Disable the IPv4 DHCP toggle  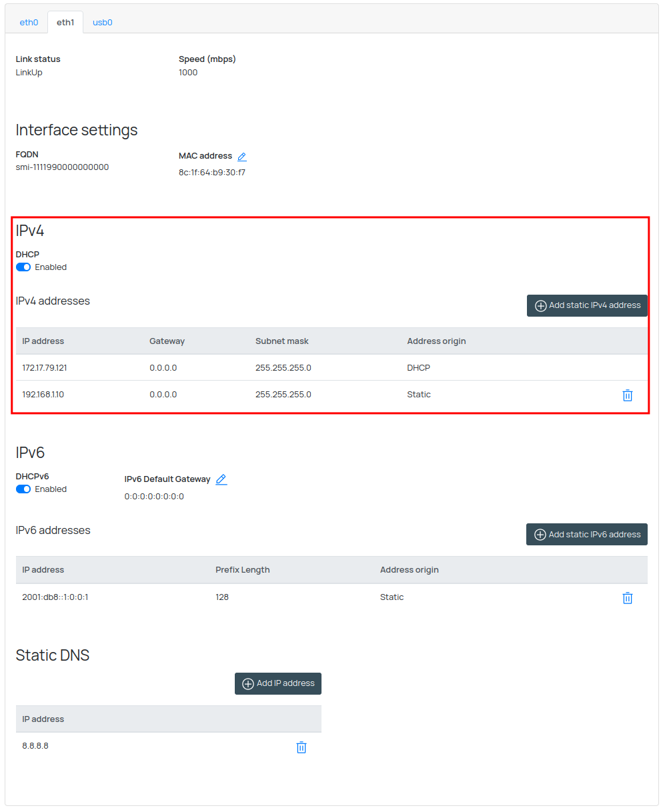click(x=23, y=267)
